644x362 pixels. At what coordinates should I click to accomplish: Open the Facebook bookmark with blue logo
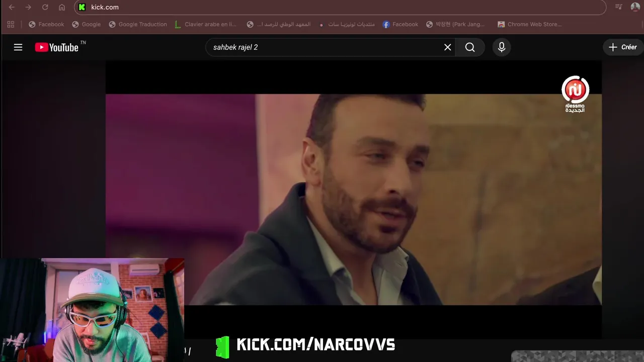coord(400,24)
